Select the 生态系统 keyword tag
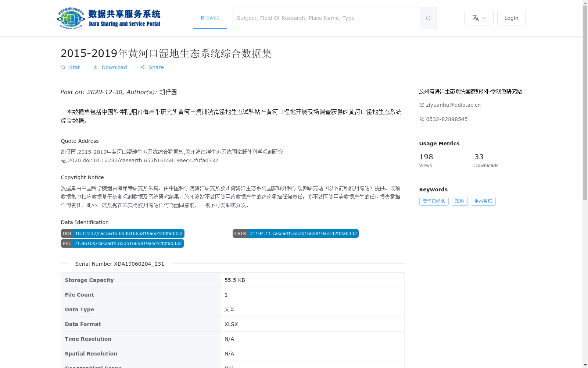 [483, 201]
